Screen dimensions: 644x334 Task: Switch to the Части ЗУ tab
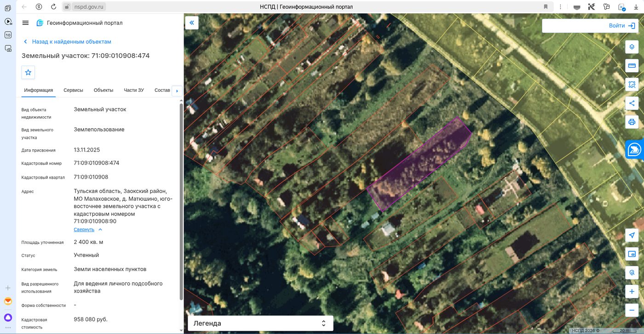tap(134, 90)
